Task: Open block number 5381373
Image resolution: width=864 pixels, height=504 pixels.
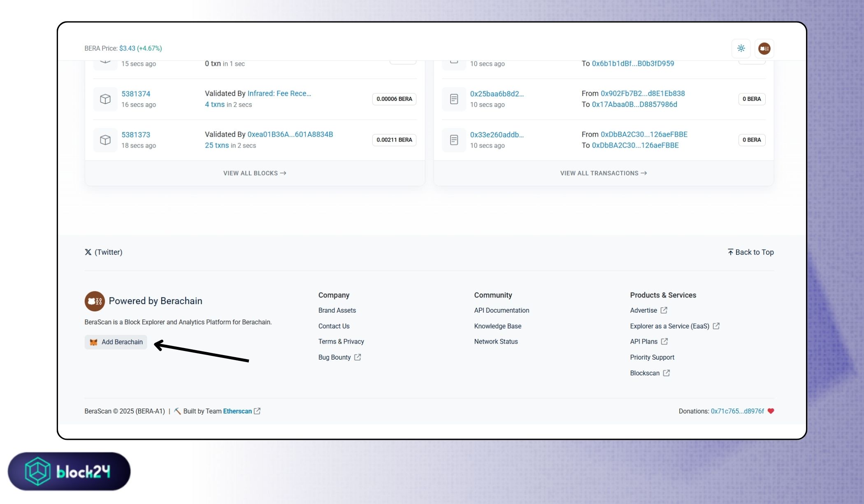Action: pos(136,135)
